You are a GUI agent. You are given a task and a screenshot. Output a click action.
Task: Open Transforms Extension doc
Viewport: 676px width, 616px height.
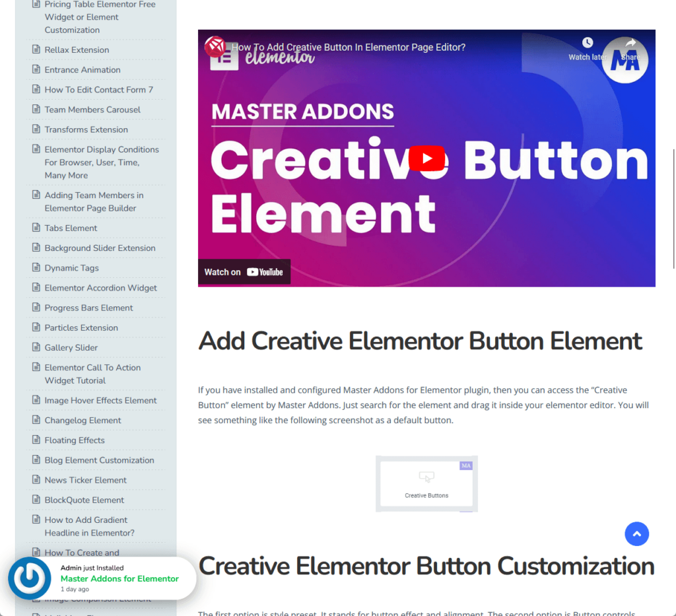coord(86,129)
